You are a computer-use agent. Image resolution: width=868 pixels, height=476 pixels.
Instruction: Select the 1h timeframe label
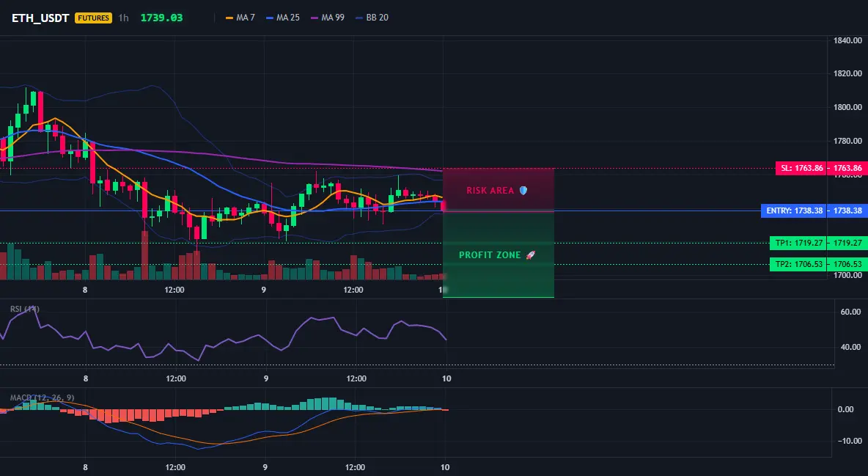click(x=123, y=18)
